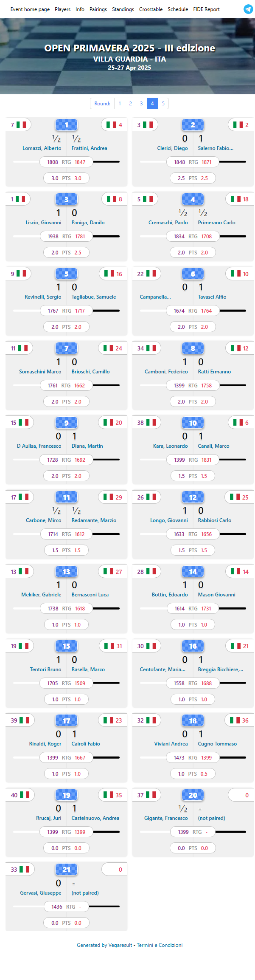Screen dimensions: 255x980
Task: Click the RTG box showing 1808 and 1847
Action: [66, 162]
